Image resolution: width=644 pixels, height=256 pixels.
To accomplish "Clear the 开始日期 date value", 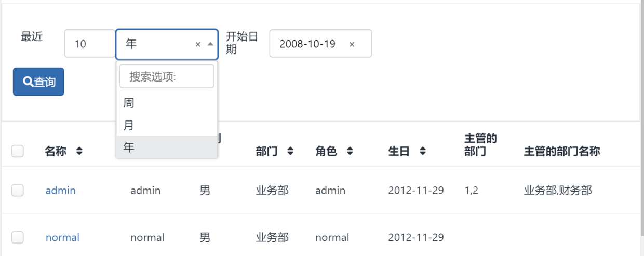I will [352, 45].
